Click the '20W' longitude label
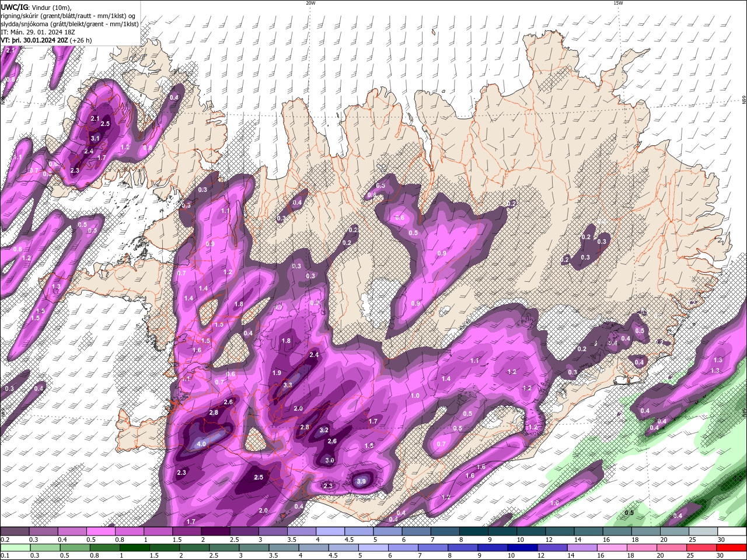747x560 pixels. pyautogui.click(x=310, y=3)
